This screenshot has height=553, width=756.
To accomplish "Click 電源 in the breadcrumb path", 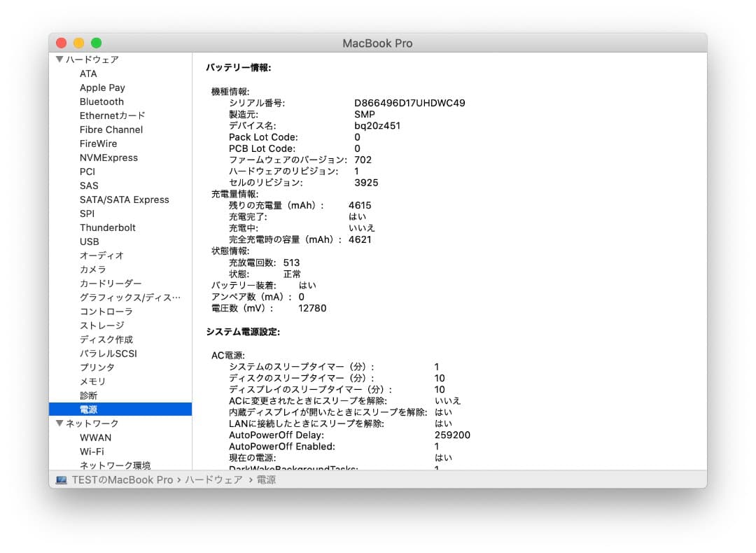I will (x=267, y=479).
